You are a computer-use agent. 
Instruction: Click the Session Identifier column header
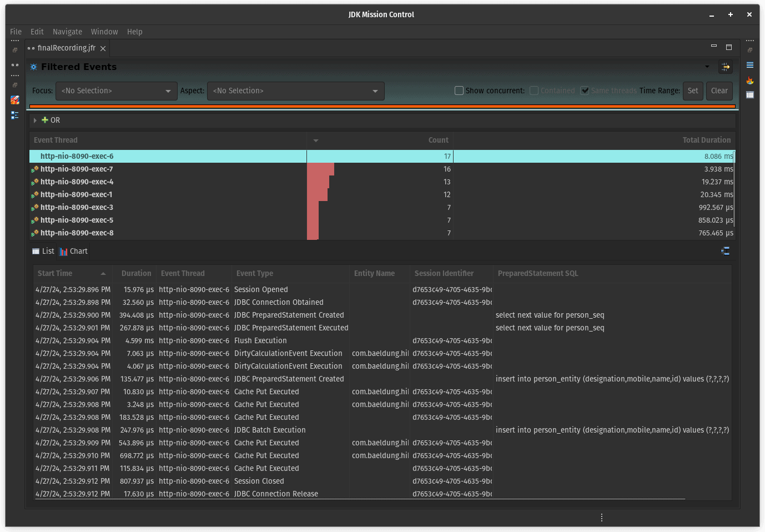pos(451,273)
